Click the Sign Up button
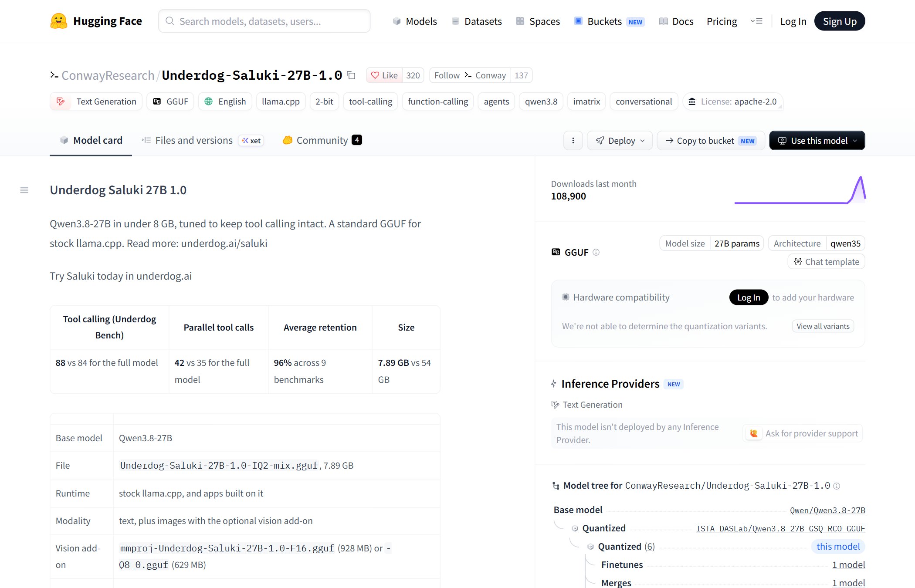915x588 pixels. coord(840,21)
